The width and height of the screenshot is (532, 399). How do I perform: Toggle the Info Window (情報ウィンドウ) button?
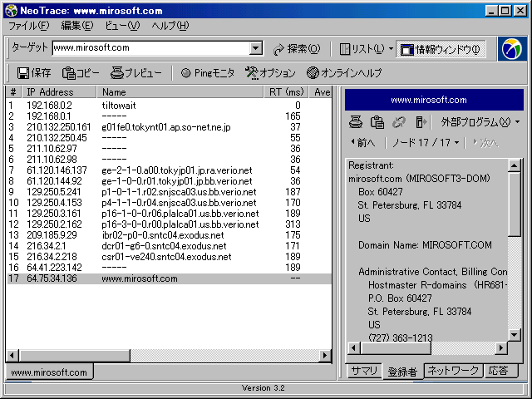point(441,49)
